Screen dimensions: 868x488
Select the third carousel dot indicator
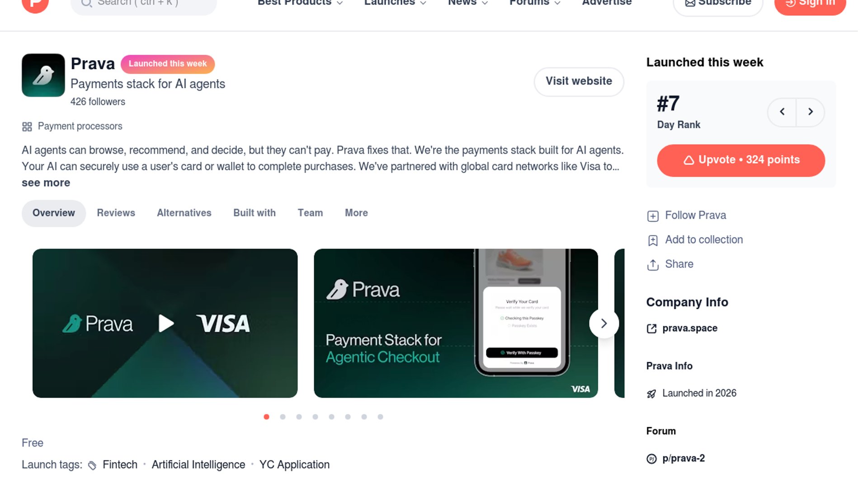(x=299, y=417)
